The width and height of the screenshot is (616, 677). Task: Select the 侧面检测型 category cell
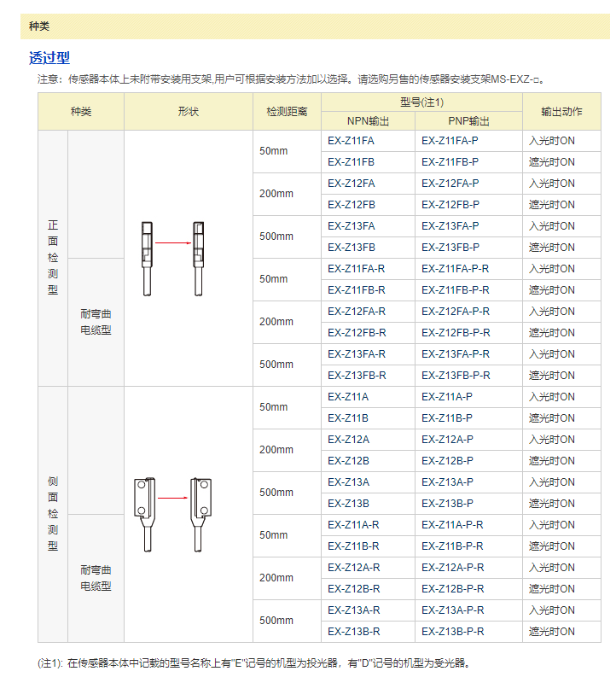tap(53, 514)
